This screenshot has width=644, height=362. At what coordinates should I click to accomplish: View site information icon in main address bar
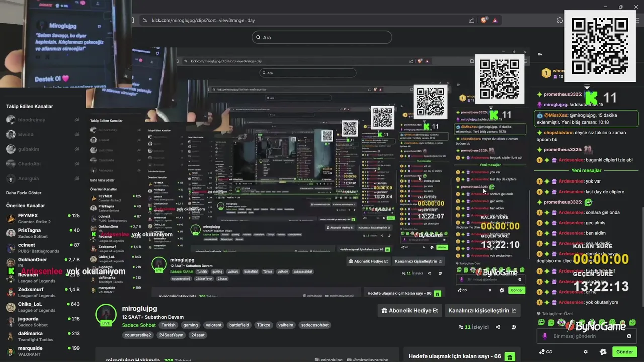[x=145, y=20]
